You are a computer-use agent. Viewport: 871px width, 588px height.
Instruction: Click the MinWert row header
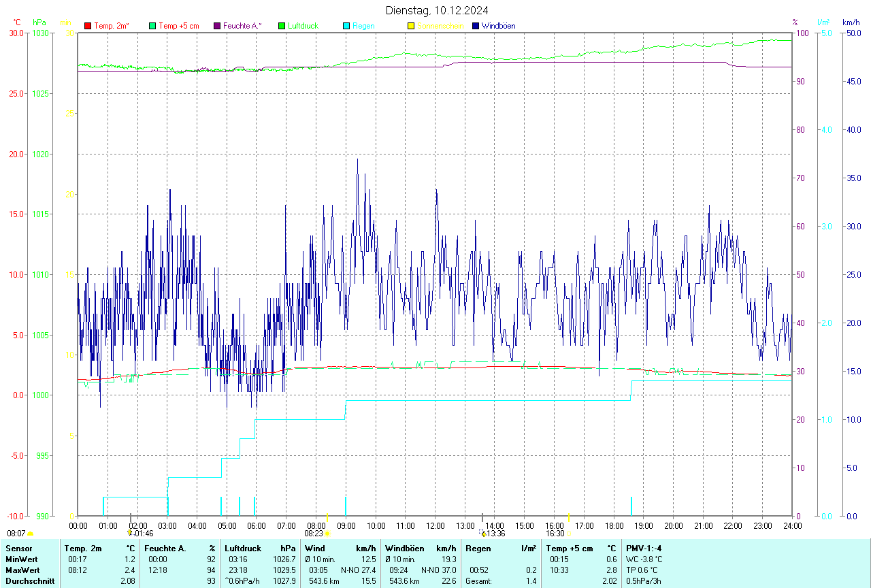(22, 559)
